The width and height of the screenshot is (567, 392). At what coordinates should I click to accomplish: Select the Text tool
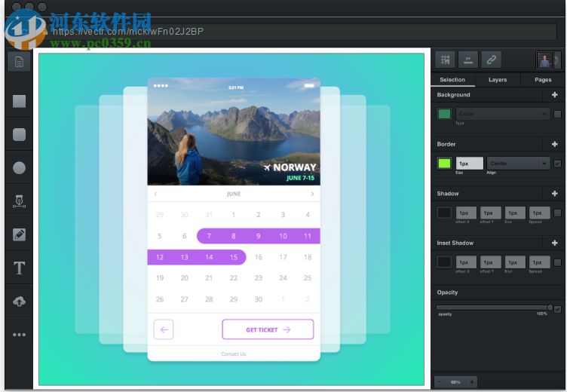(19, 268)
